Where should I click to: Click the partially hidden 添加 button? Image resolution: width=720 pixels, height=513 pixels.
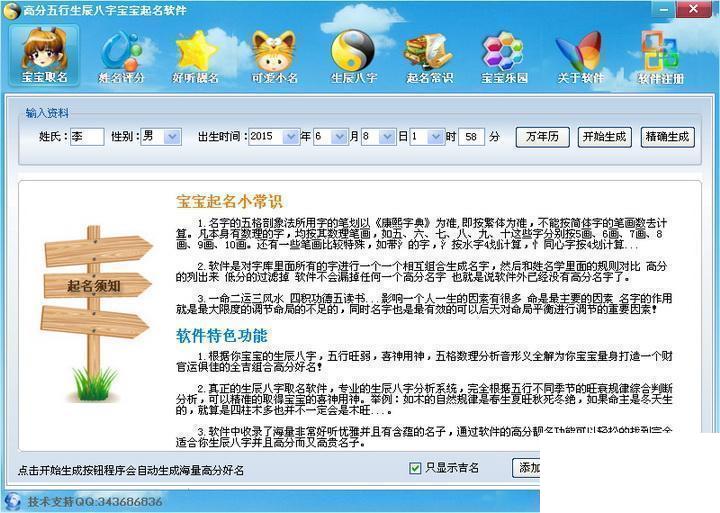(x=526, y=468)
